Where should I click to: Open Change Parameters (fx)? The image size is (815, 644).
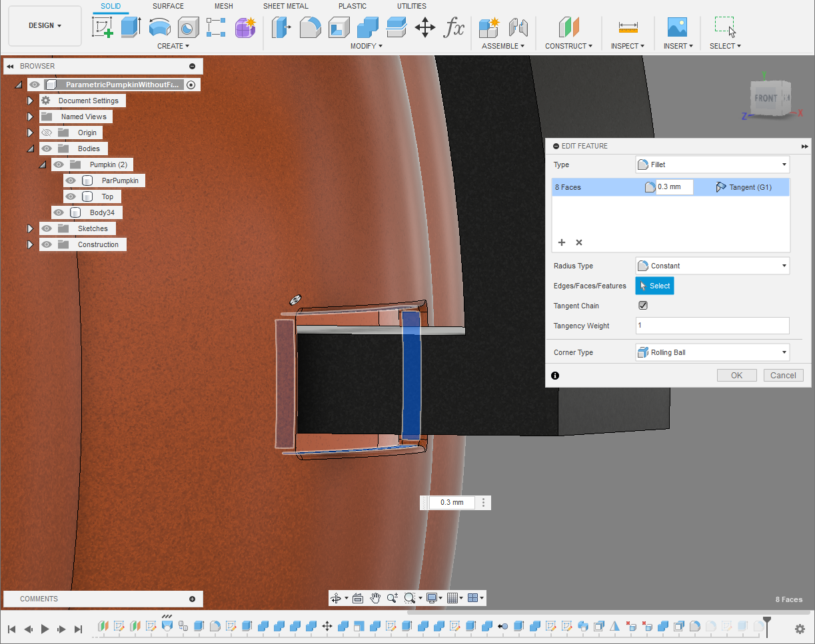click(x=454, y=27)
